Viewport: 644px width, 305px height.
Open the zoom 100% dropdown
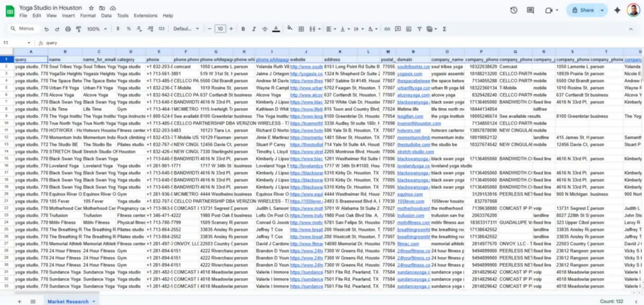click(x=97, y=29)
